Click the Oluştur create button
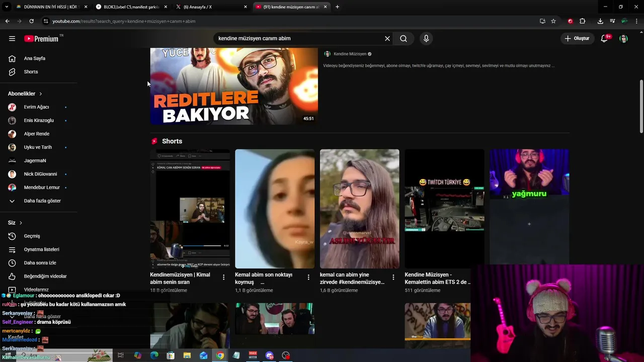 point(577,38)
